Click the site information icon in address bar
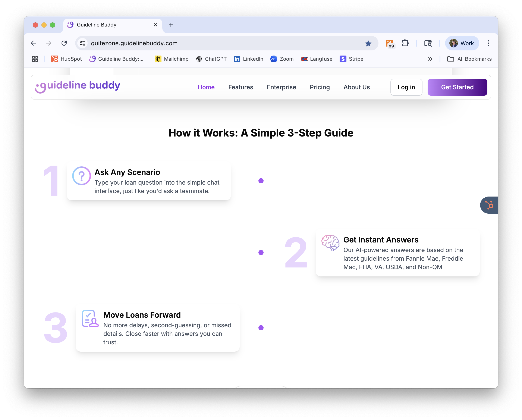Viewport: 522px width, 420px height. click(83, 43)
